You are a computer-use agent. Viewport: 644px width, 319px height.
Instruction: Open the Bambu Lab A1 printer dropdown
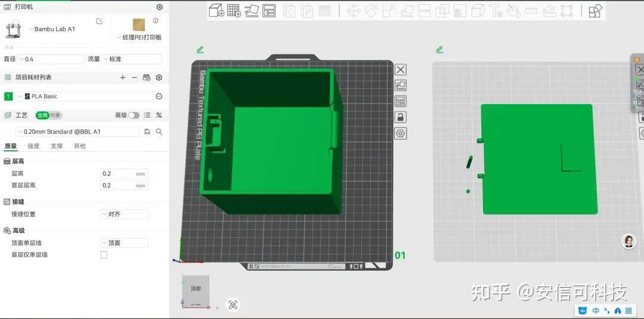pos(52,29)
